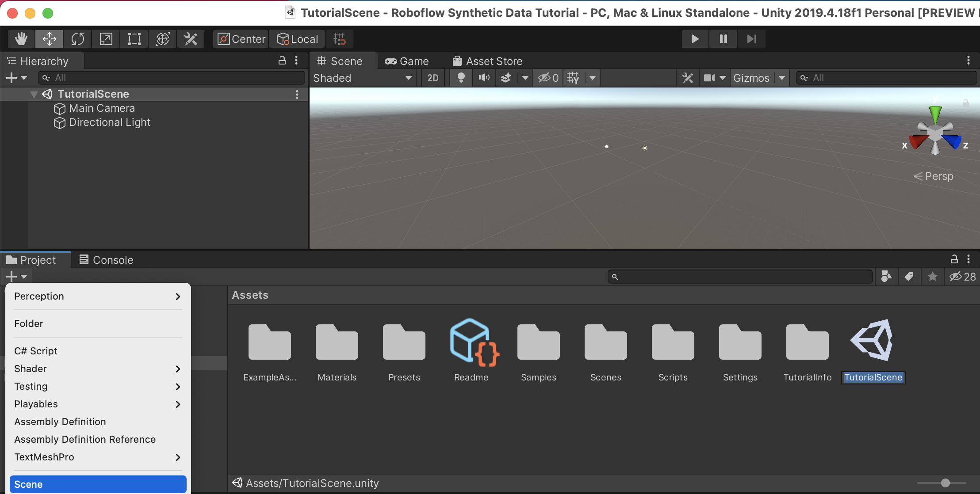The image size is (980, 494).
Task: Click the Pause button
Action: coord(723,39)
